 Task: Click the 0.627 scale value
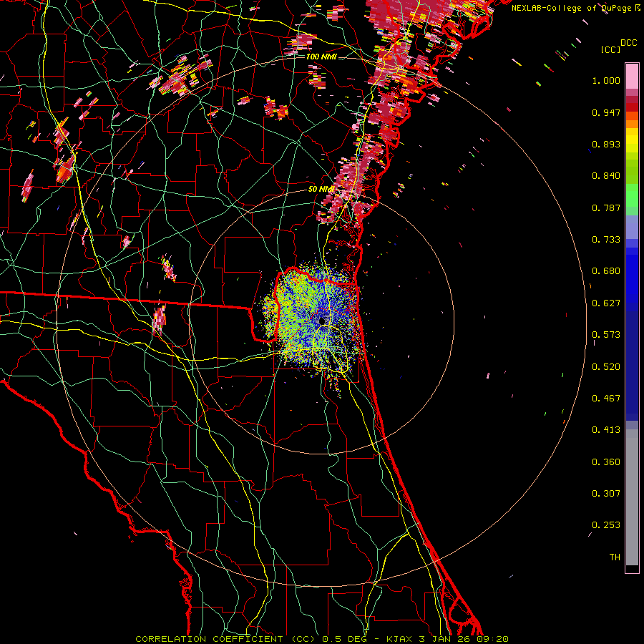(606, 303)
